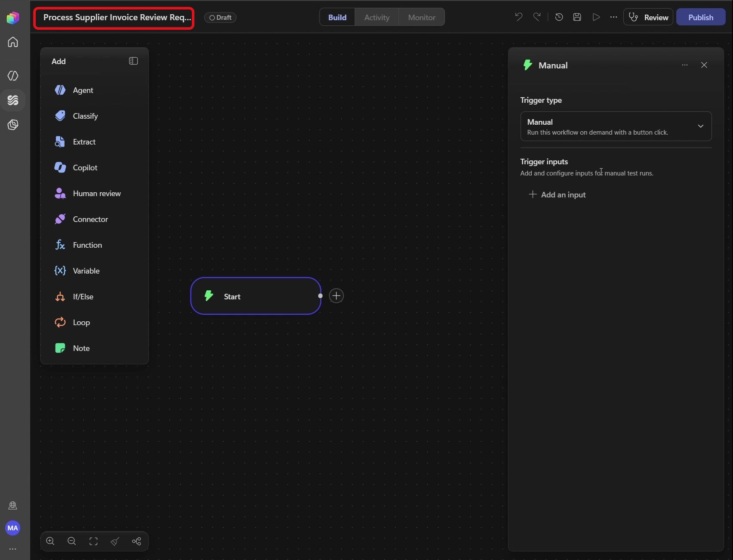Click the plus button after Start node
733x560 pixels.
[x=336, y=296]
